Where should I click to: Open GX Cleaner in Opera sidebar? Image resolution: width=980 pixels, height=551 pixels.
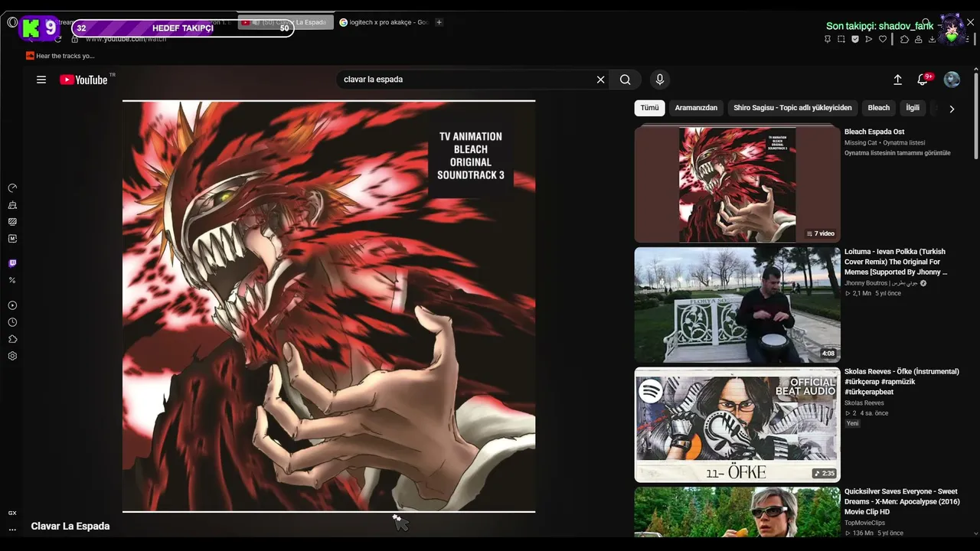click(12, 205)
